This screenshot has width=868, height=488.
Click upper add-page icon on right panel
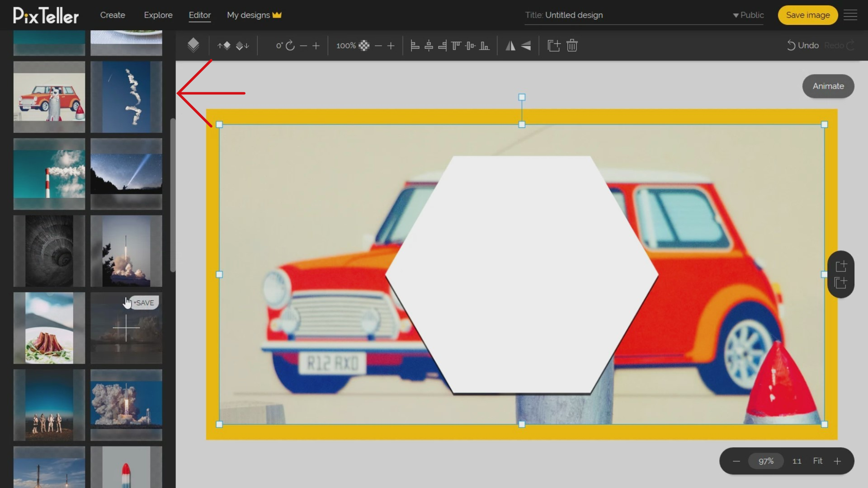841,266
